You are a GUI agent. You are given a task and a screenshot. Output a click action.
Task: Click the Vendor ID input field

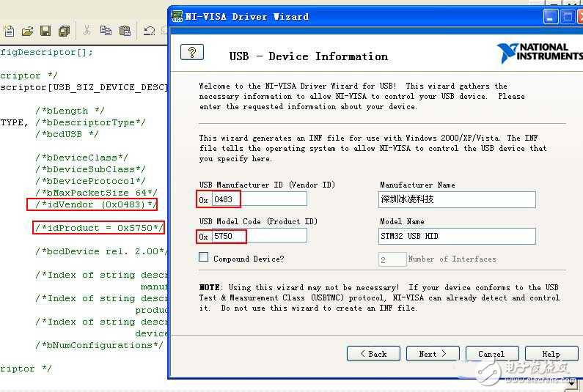click(x=259, y=199)
